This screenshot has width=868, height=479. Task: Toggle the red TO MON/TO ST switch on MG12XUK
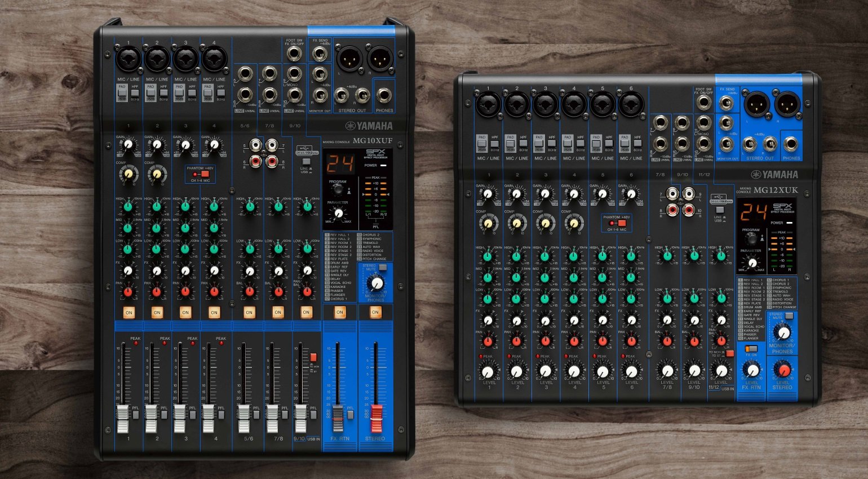pyautogui.click(x=729, y=354)
